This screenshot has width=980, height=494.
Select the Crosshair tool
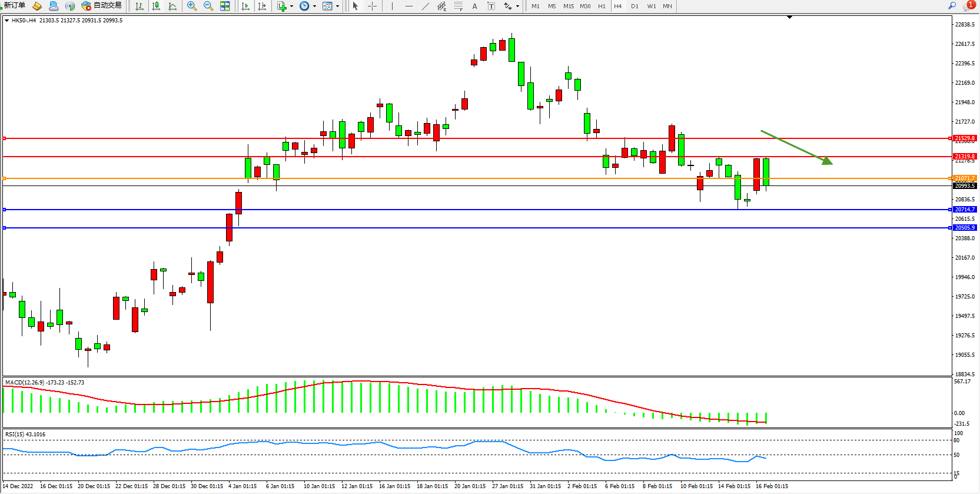coord(372,6)
